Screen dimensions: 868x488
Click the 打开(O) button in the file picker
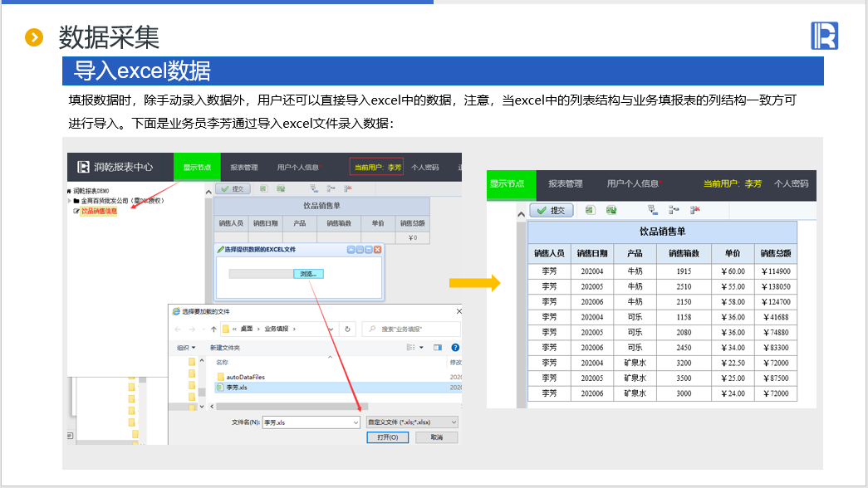[387, 437]
